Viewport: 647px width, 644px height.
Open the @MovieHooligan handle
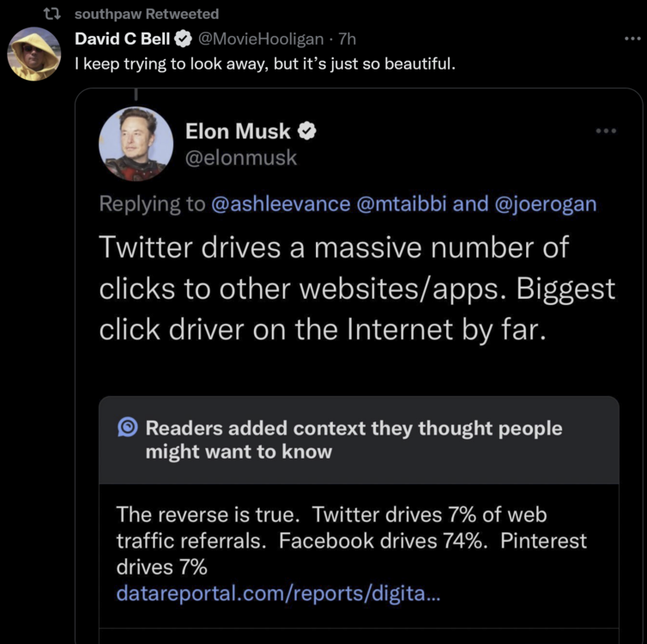click(x=261, y=39)
